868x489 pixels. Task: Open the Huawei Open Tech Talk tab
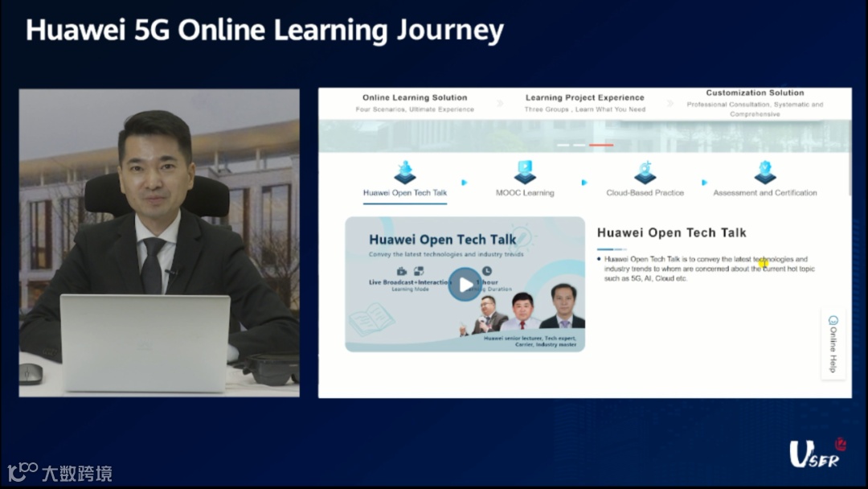pyautogui.click(x=404, y=193)
